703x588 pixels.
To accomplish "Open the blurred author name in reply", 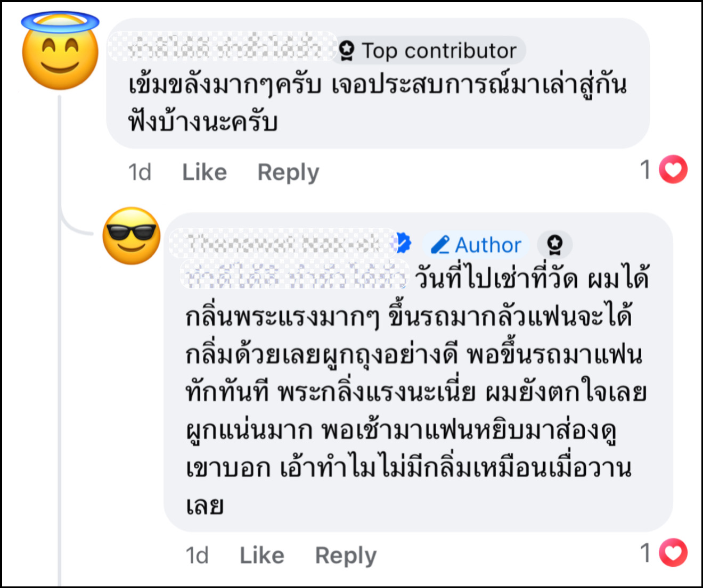I will click(282, 244).
